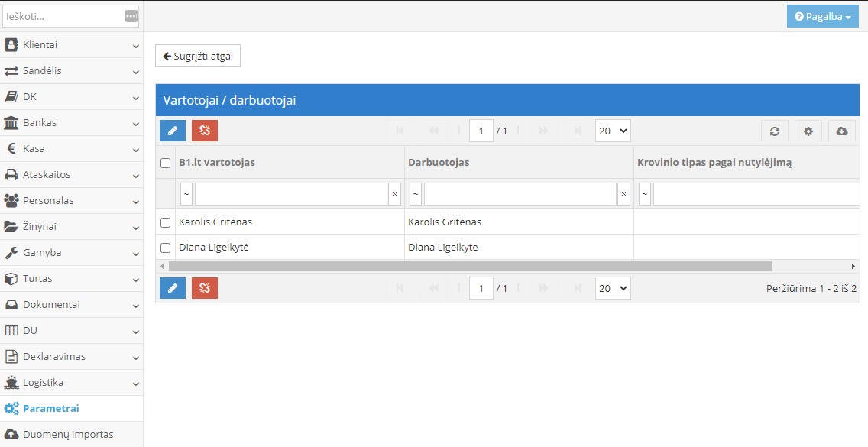Screen dimensions: 868x447
Task: Click the cloud download export icon
Action: pos(841,131)
